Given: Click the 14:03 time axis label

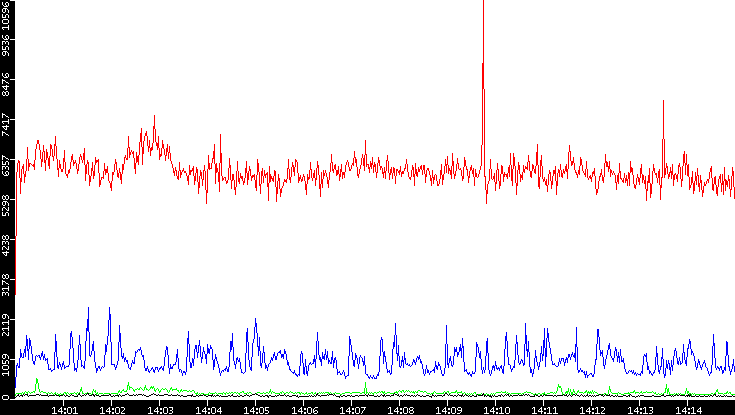Looking at the screenshot, I should click(x=159, y=410).
